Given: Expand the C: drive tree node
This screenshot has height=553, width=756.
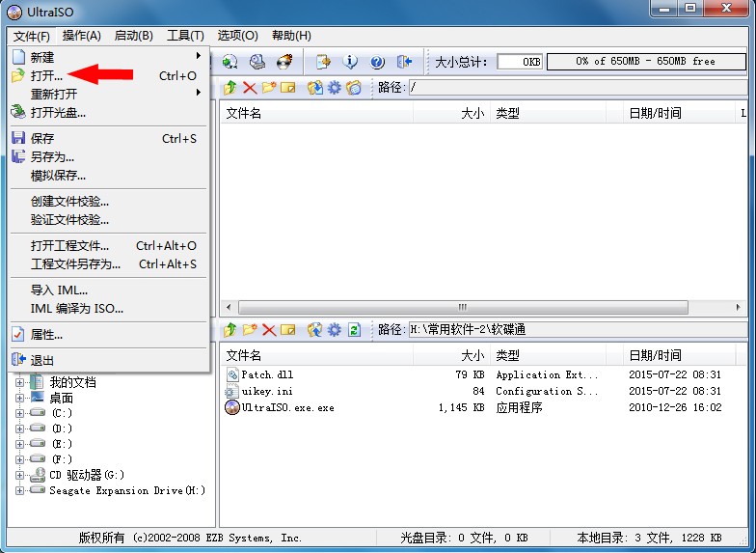Looking at the screenshot, I should click(x=20, y=413).
